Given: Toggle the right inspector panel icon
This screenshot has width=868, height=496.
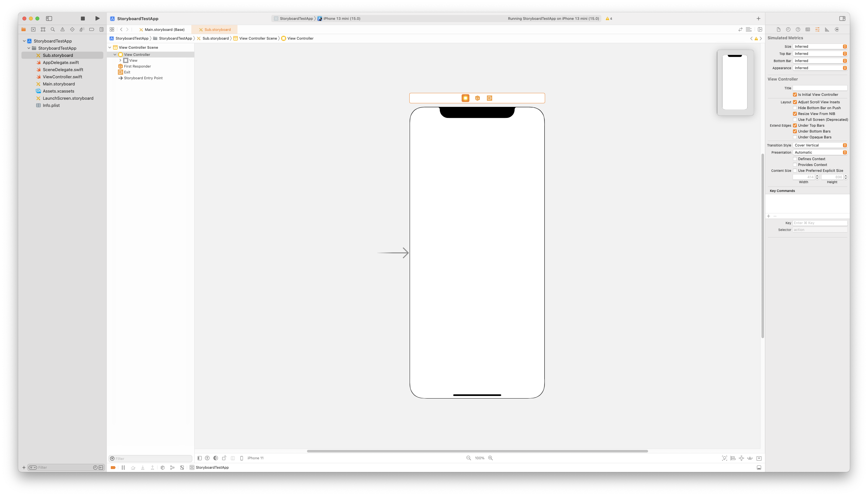Looking at the screenshot, I should (842, 19).
